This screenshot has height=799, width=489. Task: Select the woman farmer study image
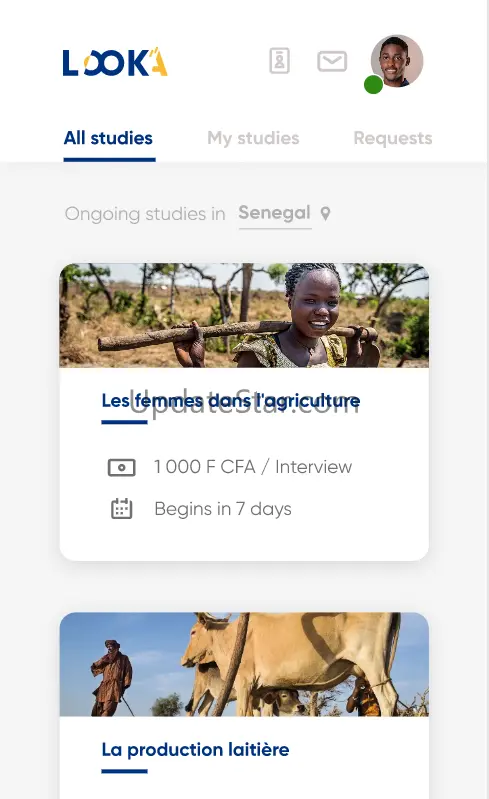pyautogui.click(x=244, y=315)
